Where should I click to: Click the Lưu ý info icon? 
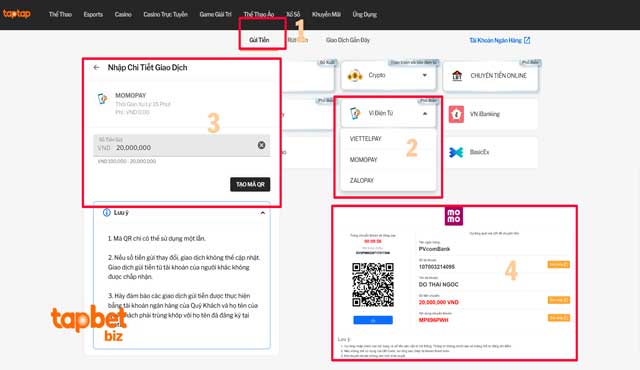(107, 213)
